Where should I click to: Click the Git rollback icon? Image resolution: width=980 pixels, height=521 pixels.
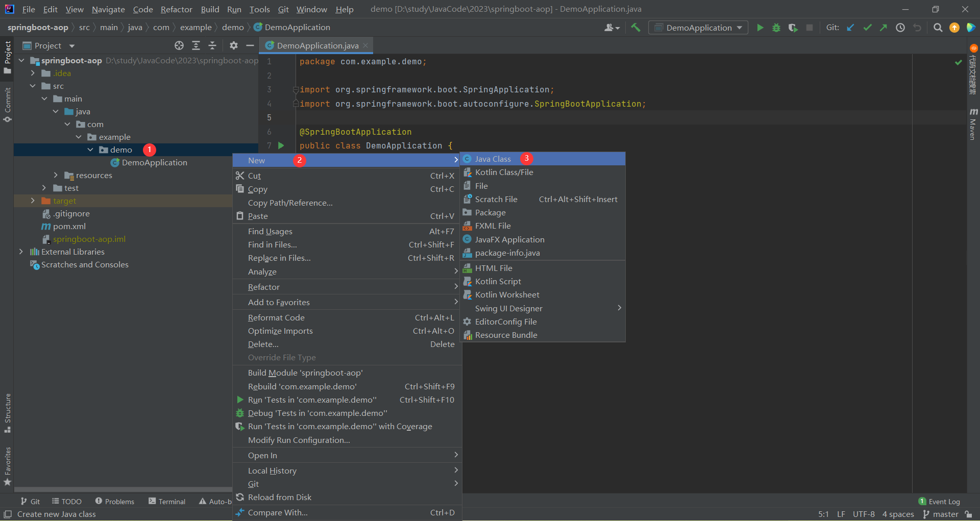(917, 28)
